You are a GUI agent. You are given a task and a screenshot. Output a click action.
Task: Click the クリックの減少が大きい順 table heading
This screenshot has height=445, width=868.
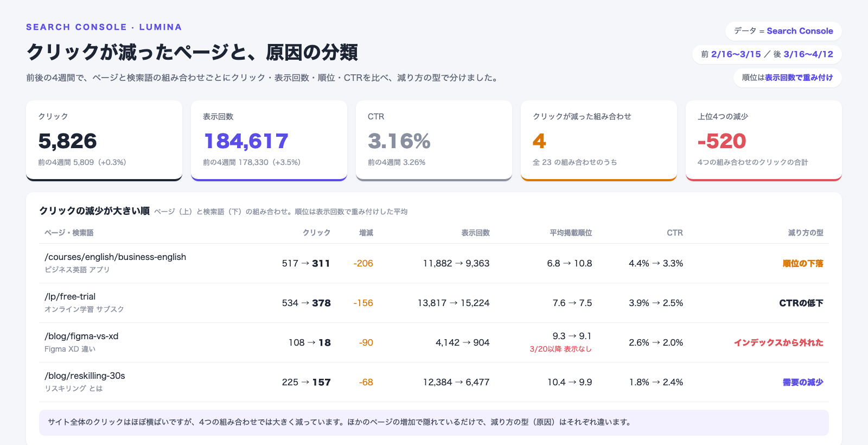coord(94,211)
